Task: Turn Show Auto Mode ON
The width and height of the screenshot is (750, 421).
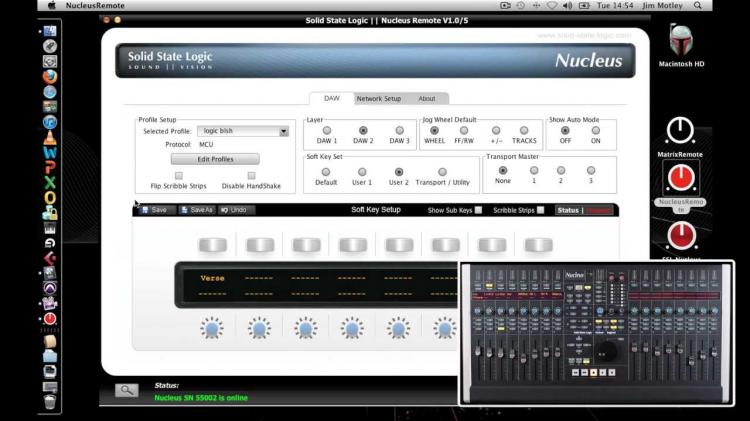Action: [x=596, y=131]
